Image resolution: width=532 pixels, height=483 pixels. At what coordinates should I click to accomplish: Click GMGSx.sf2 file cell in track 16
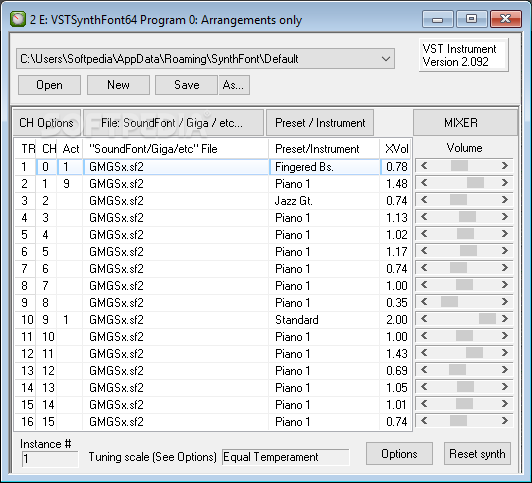tap(175, 422)
